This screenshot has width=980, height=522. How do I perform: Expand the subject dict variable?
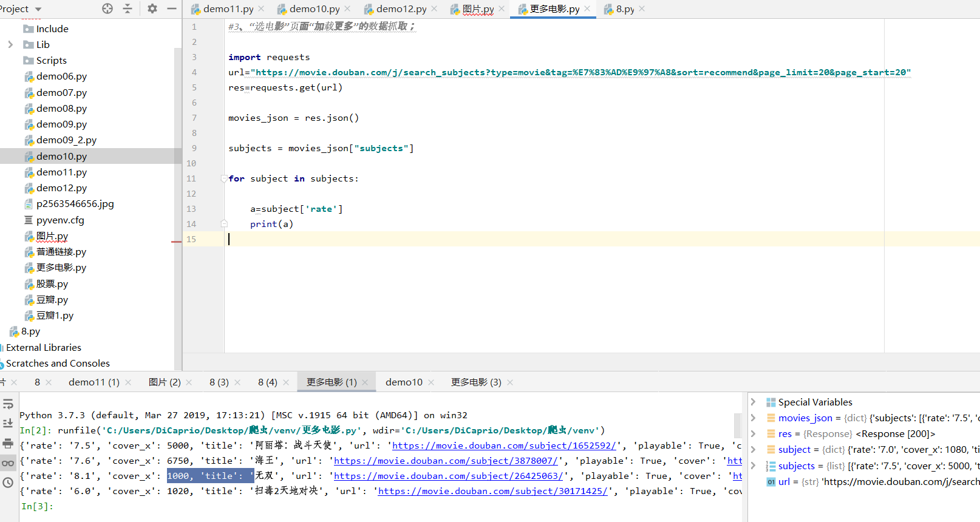(x=753, y=449)
